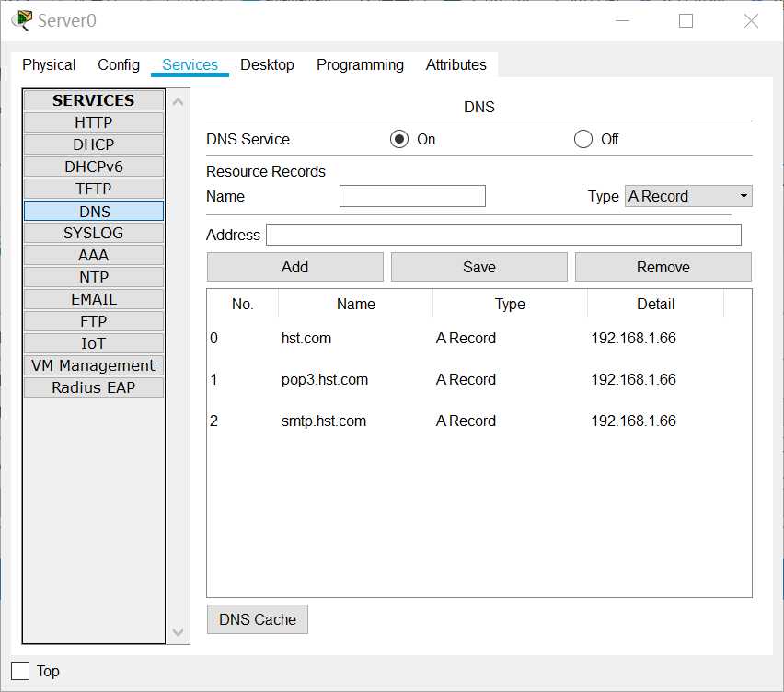Open the SYSLOG service
This screenshot has width=784, height=692.
coord(94,233)
